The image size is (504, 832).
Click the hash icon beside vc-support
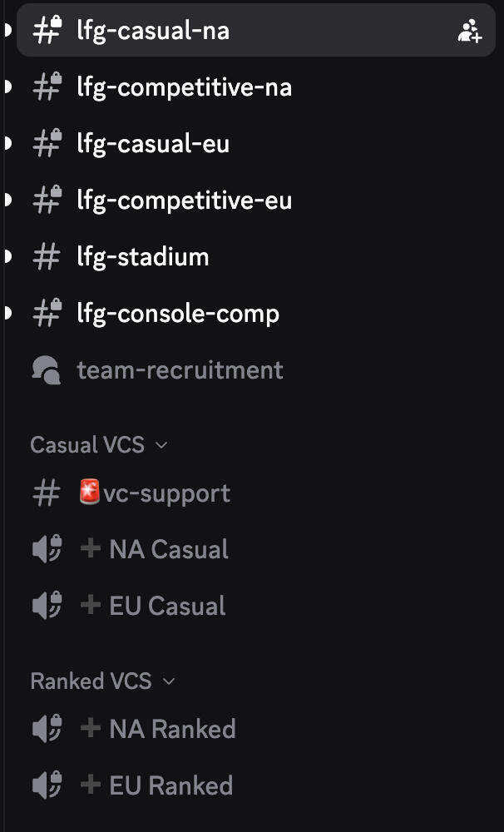(x=45, y=493)
